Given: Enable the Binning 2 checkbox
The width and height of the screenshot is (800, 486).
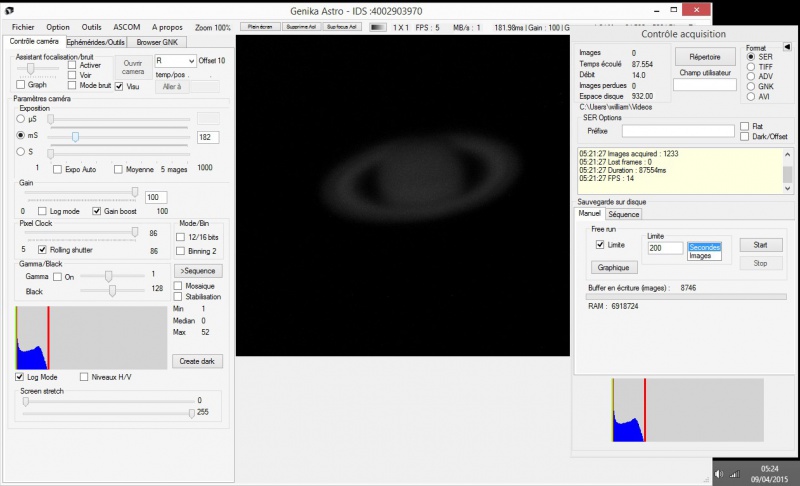Looking at the screenshot, I should coord(180,251).
